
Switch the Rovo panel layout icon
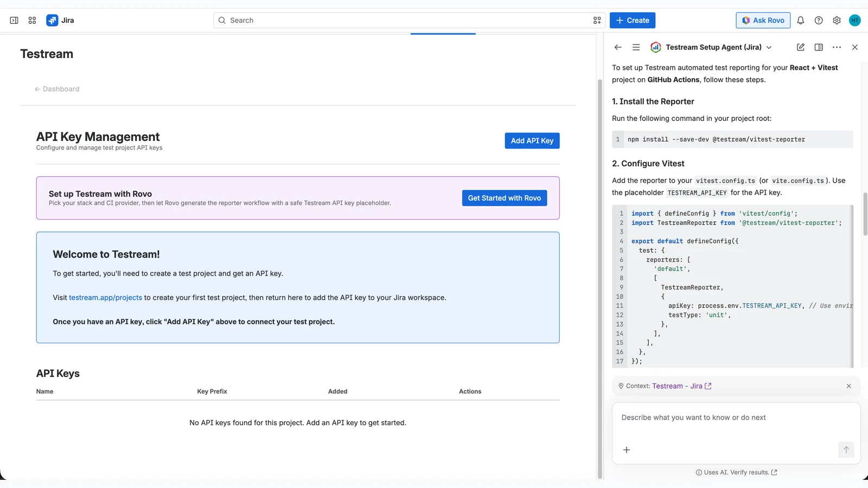pos(819,47)
